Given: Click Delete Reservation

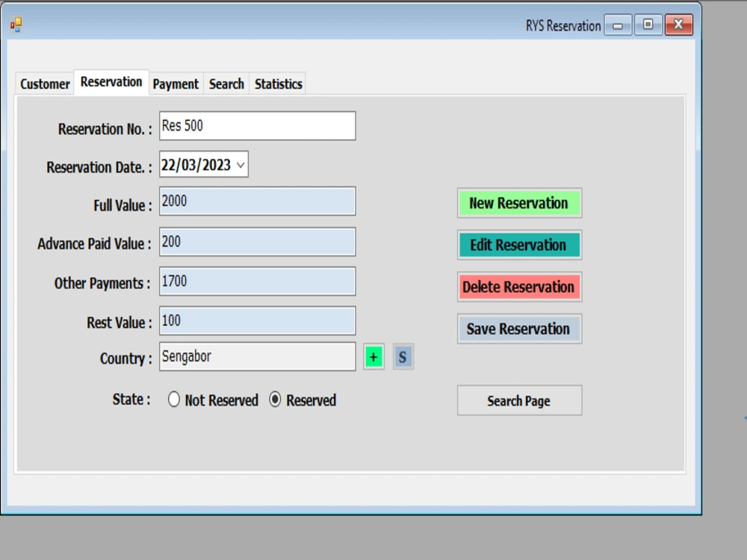Looking at the screenshot, I should click(x=519, y=287).
